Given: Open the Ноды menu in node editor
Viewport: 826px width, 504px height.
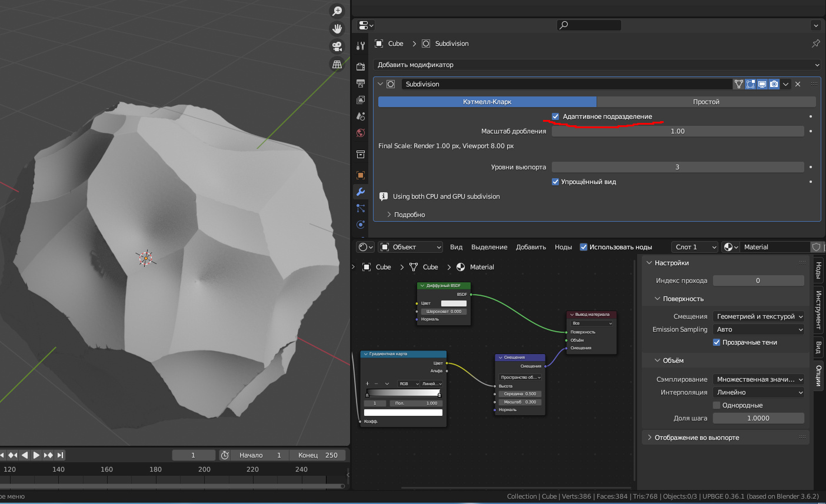Looking at the screenshot, I should (563, 247).
